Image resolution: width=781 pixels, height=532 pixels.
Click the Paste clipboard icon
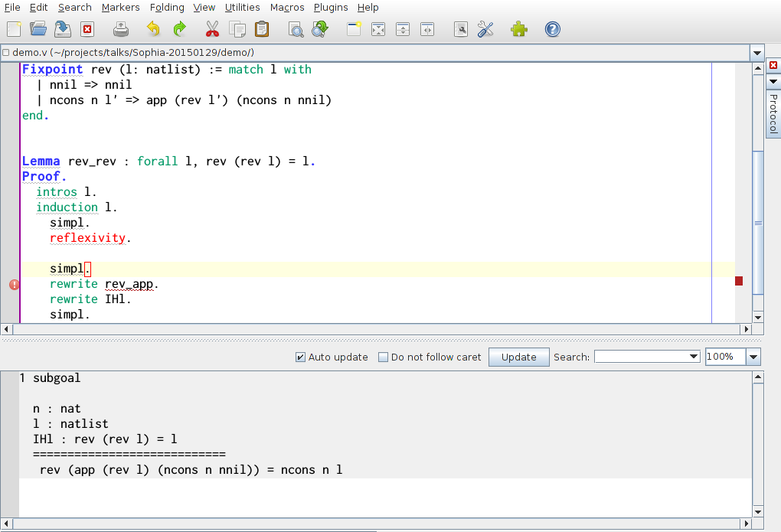pyautogui.click(x=262, y=29)
